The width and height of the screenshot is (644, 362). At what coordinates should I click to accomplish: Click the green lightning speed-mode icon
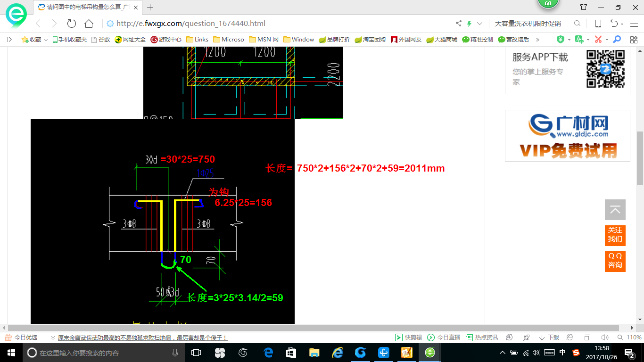(x=469, y=24)
